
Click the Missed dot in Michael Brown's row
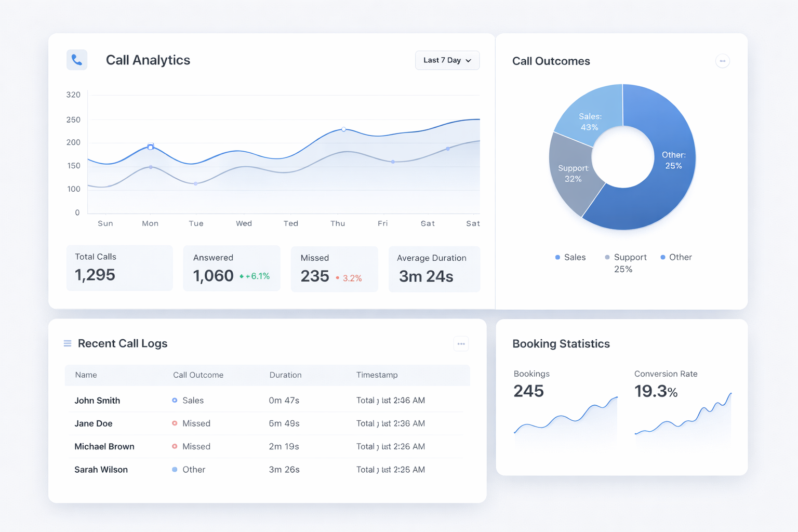[174, 446]
